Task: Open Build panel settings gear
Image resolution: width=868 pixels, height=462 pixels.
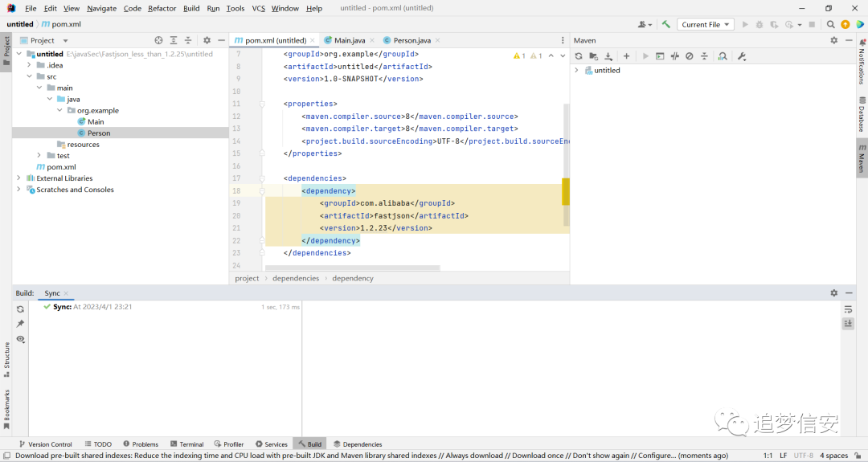Action: point(834,292)
